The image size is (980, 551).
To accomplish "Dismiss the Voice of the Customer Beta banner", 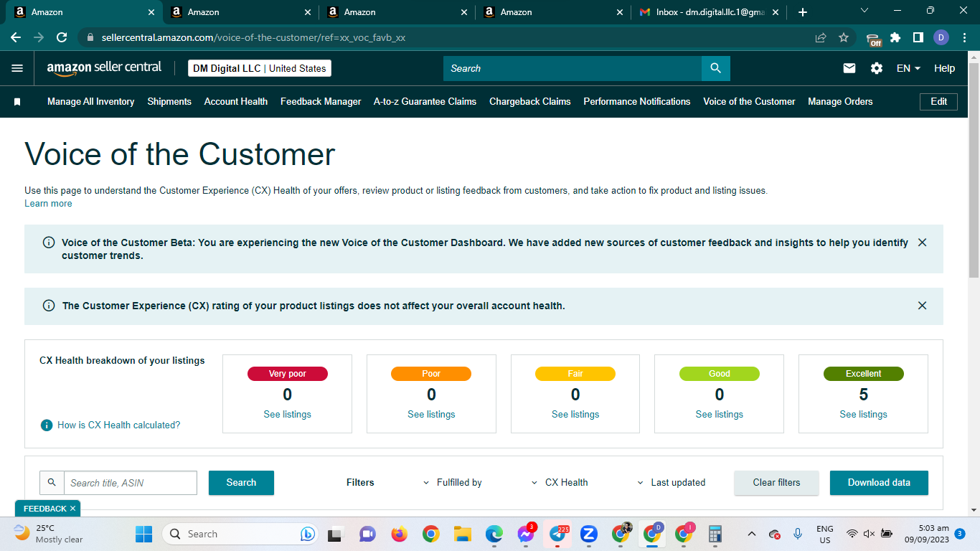I will [x=923, y=242].
